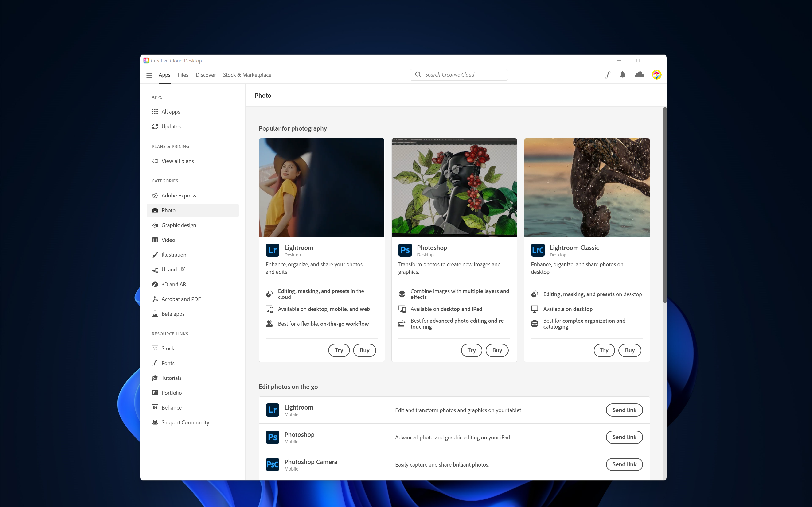Image resolution: width=812 pixels, height=507 pixels.
Task: Click the notifications bell icon
Action: [x=622, y=75]
